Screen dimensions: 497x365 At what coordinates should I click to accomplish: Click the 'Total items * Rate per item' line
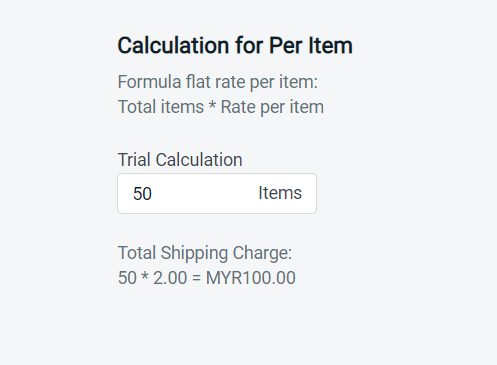point(221,107)
